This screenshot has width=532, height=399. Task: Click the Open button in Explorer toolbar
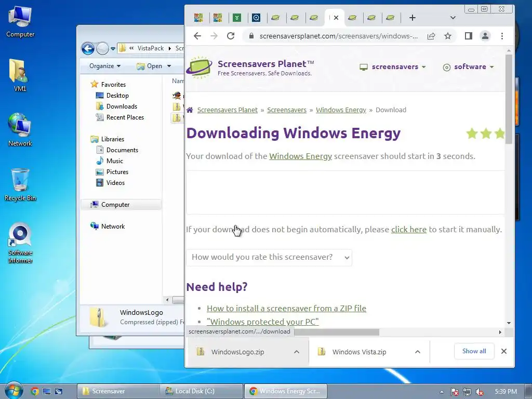150,66
